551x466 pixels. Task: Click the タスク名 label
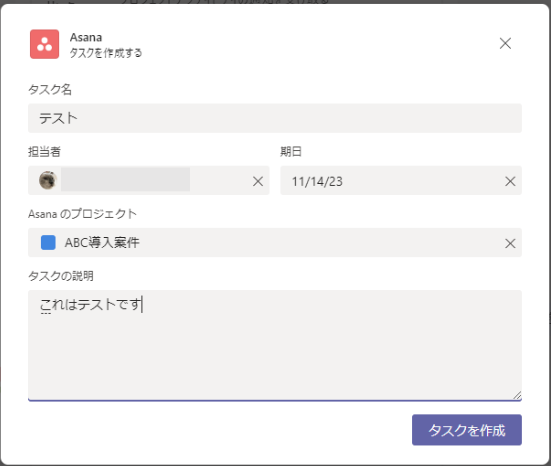(x=50, y=90)
